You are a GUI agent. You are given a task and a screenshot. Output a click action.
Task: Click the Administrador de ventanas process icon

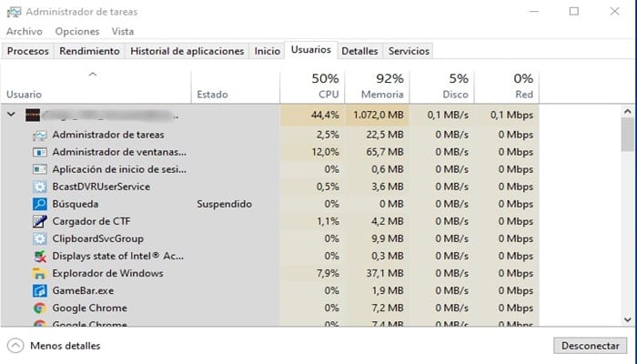(39, 152)
